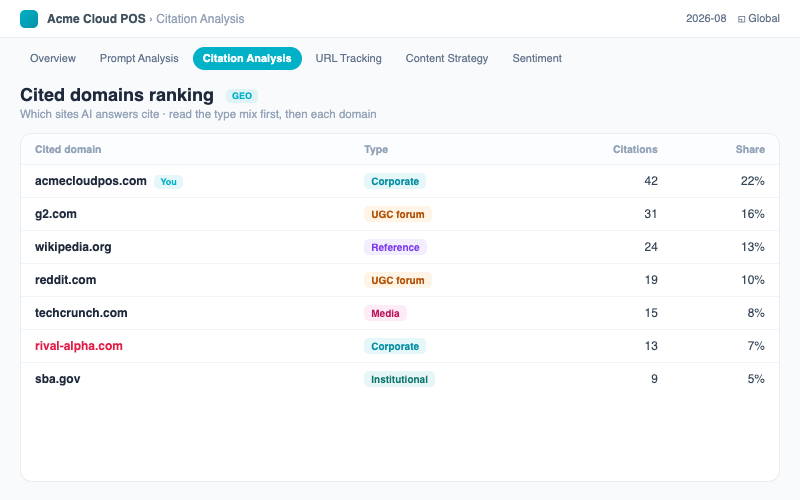Select the wikipedia.org domain
Image resolution: width=800 pixels, height=500 pixels.
tap(73, 247)
